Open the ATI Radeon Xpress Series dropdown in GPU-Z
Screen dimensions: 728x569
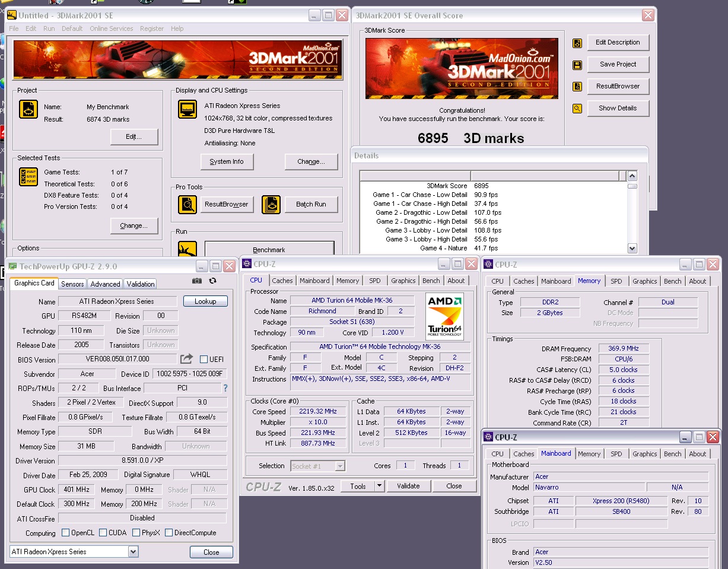(x=133, y=552)
